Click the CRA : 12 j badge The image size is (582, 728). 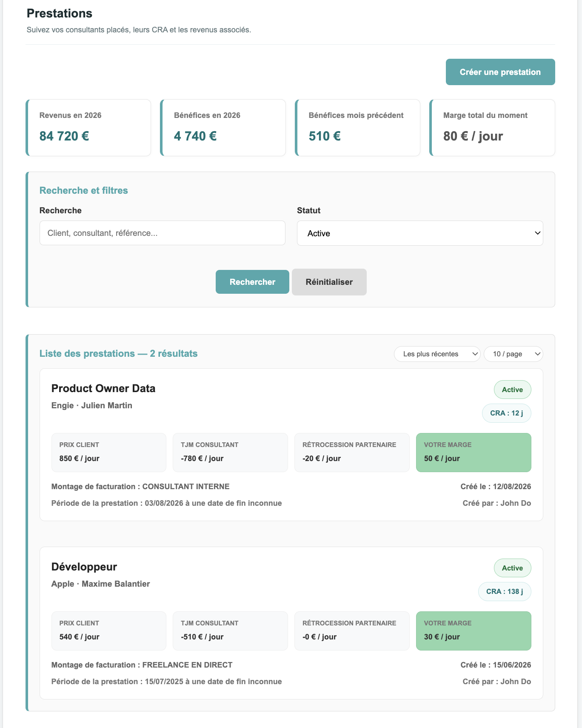[506, 413]
